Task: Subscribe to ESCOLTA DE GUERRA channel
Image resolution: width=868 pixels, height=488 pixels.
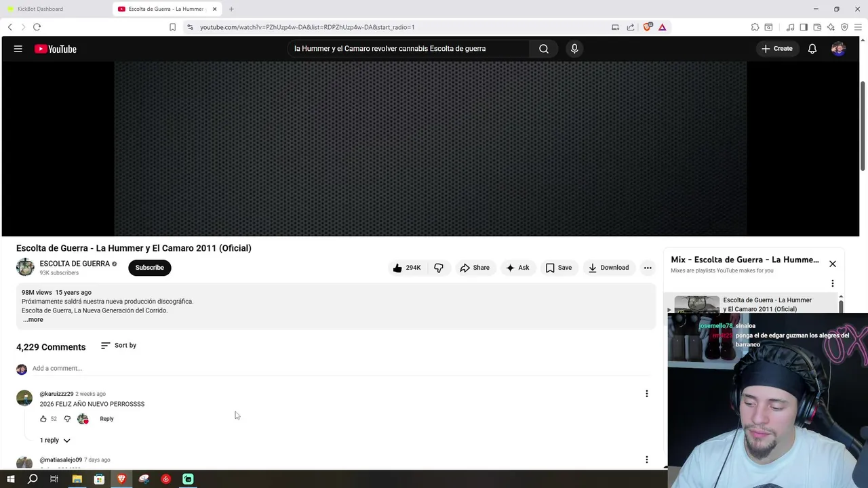Action: (x=150, y=268)
